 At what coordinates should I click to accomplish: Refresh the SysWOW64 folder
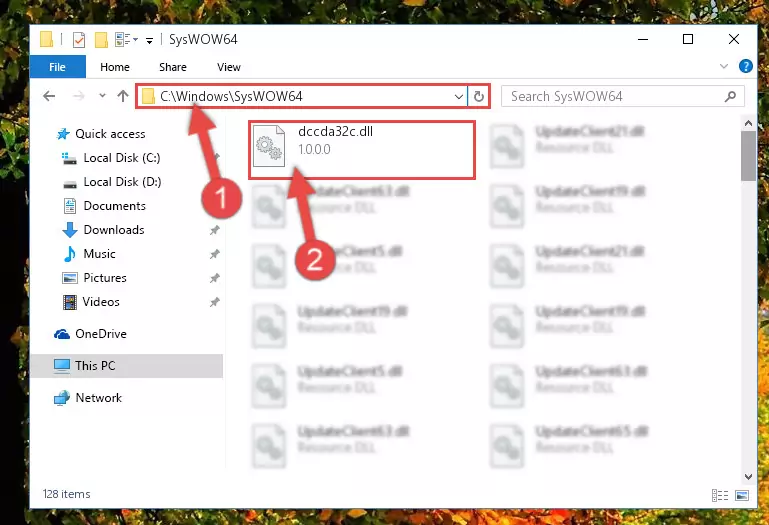(479, 97)
